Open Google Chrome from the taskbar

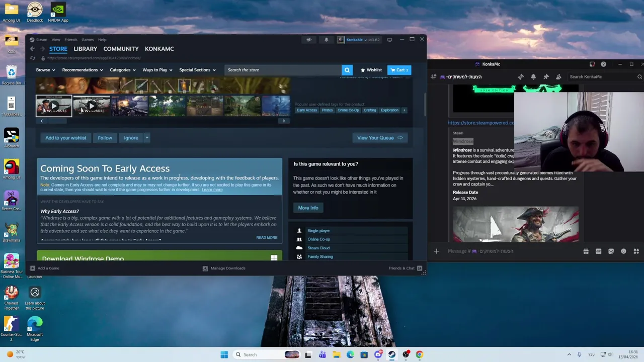tap(419, 354)
